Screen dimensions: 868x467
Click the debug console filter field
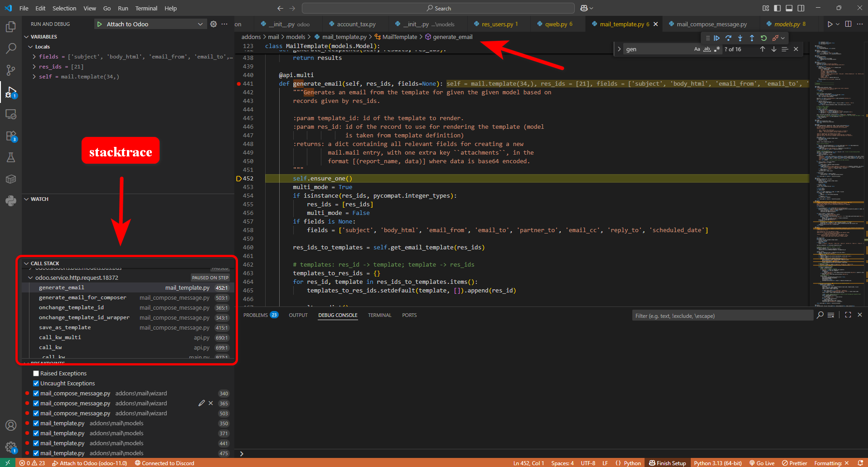point(721,316)
